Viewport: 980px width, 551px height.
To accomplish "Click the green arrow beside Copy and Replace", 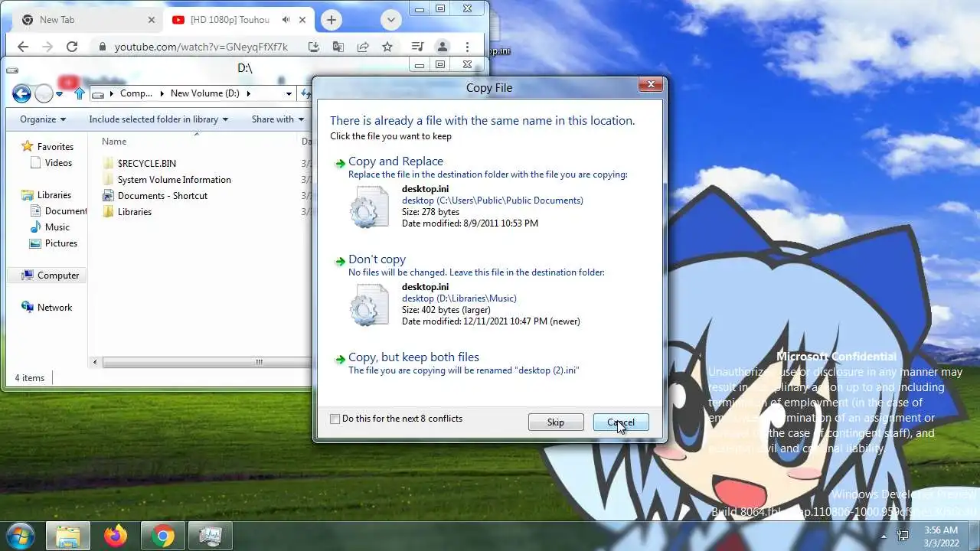I will coord(340,163).
